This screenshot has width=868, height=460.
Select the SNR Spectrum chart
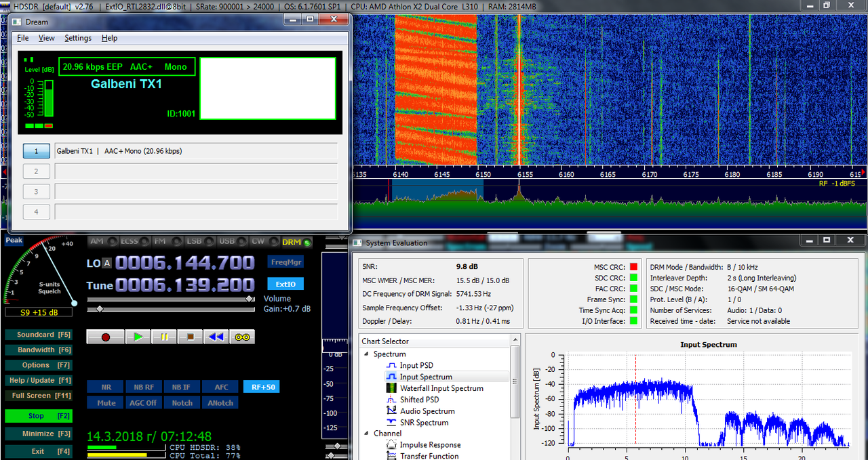click(x=424, y=423)
